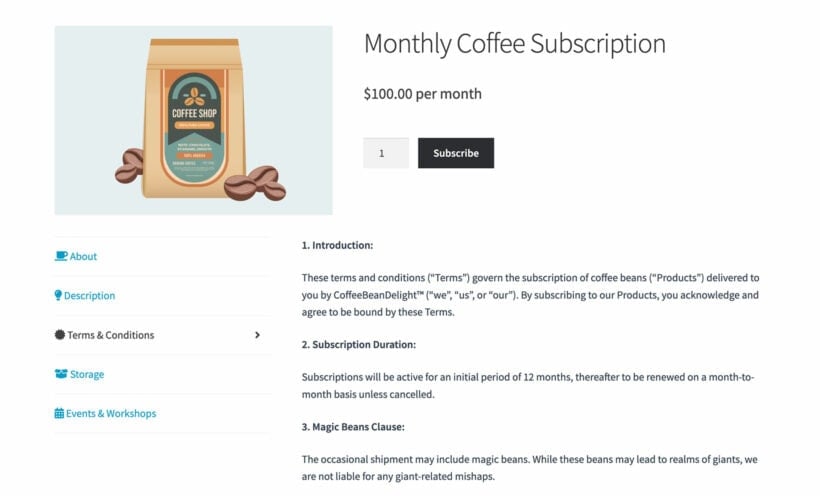Click the quantity input field

point(386,153)
